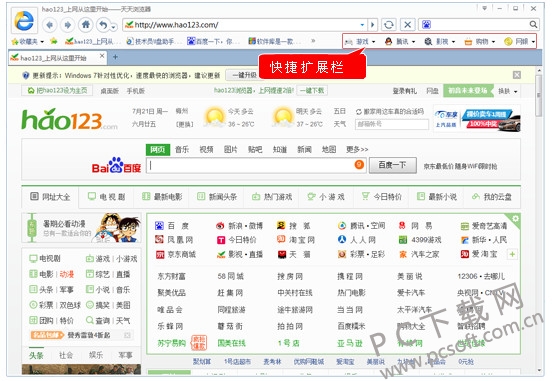Open the 换肤 skin dropdown
The width and height of the screenshot is (556, 381).
pos(507,91)
